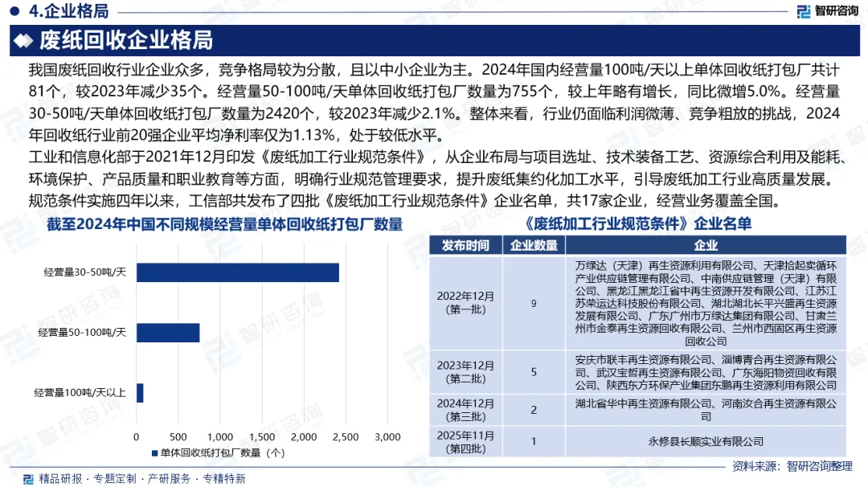Click footer text 精品研报
This screenshot has height=487, width=868.
point(60,479)
